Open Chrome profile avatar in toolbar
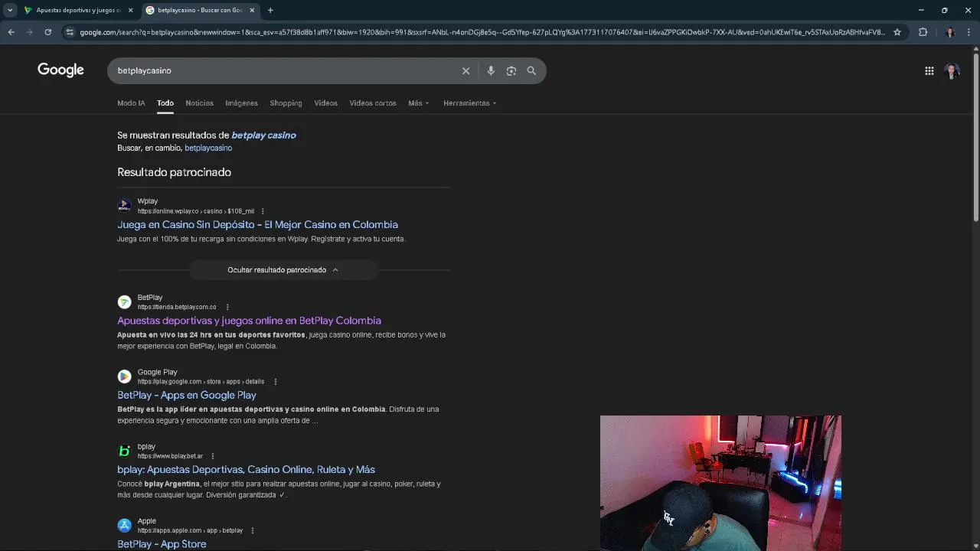980x551 pixels. click(x=950, y=32)
